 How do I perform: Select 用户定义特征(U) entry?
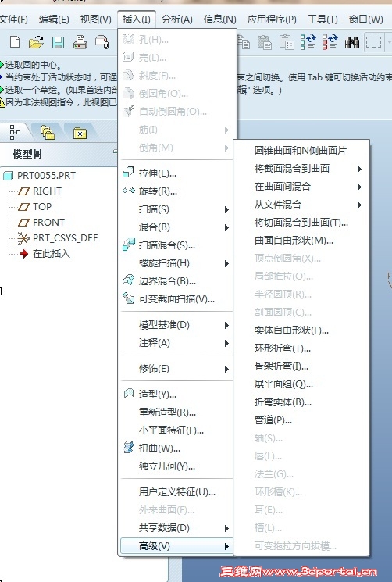[176, 492]
